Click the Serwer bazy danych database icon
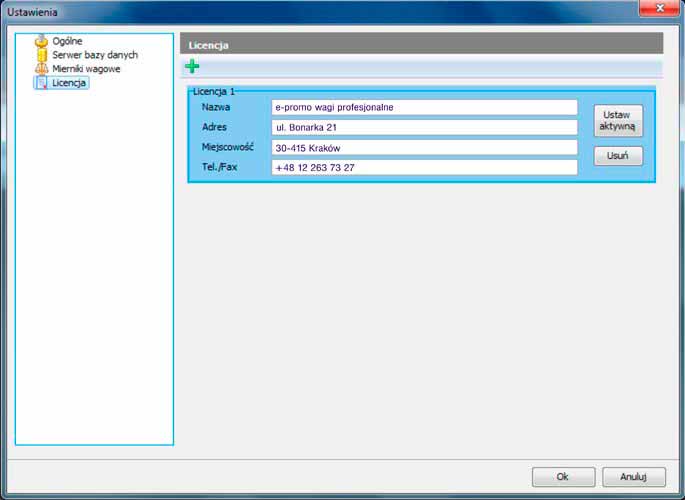This screenshot has width=685, height=500. coord(42,55)
